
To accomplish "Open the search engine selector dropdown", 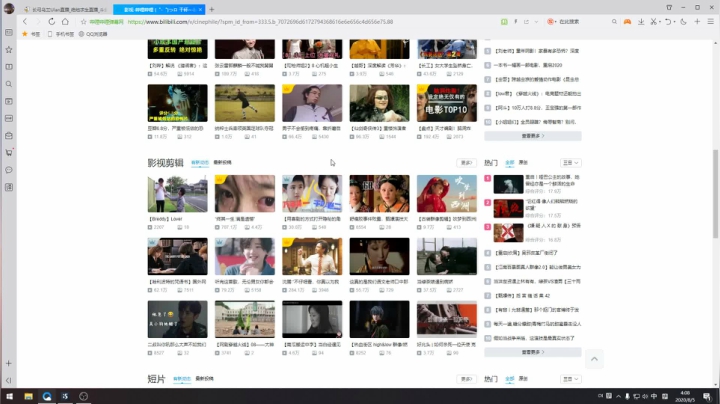I will pyautogui.click(x=552, y=22).
